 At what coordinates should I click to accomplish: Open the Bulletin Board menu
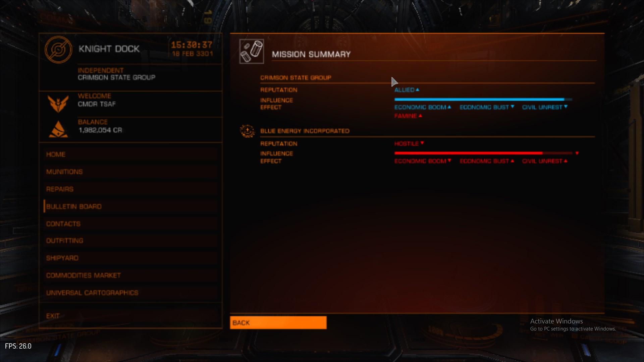click(x=130, y=206)
